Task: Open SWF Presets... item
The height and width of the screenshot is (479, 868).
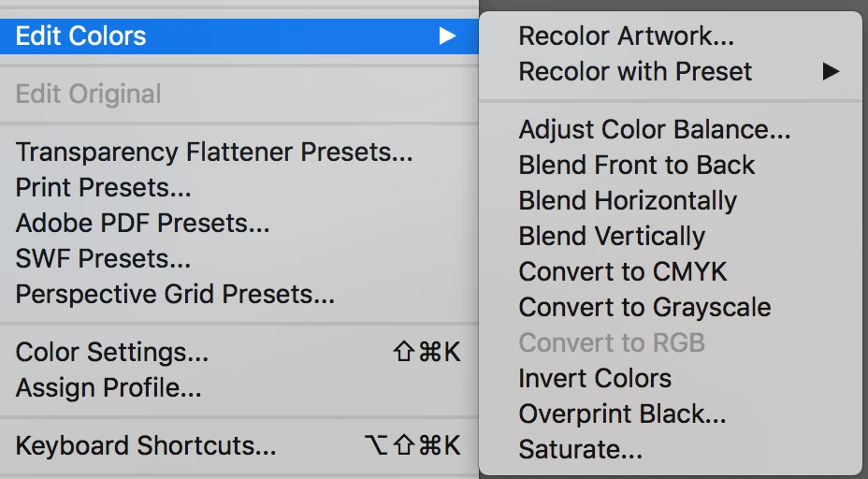Action: click(x=239, y=258)
